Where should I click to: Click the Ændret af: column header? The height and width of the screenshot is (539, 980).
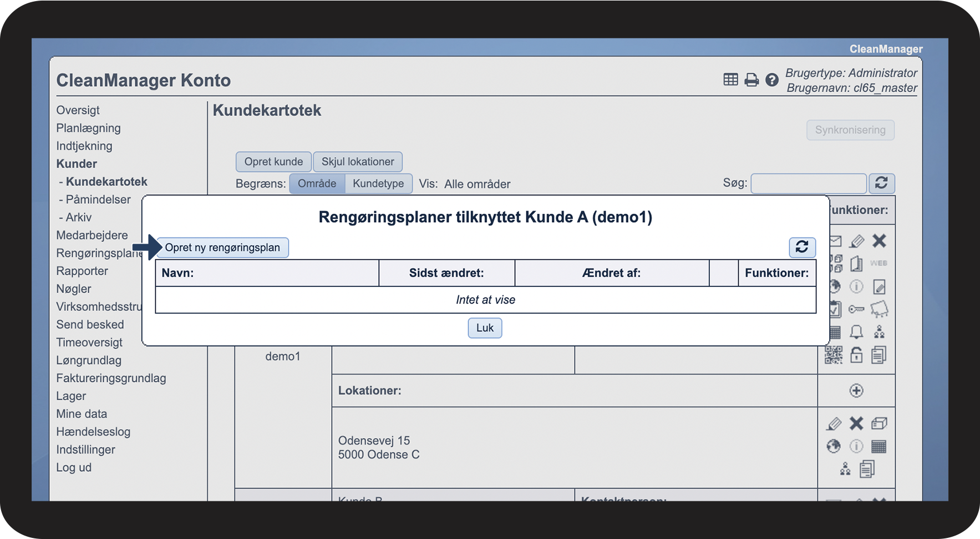point(612,273)
